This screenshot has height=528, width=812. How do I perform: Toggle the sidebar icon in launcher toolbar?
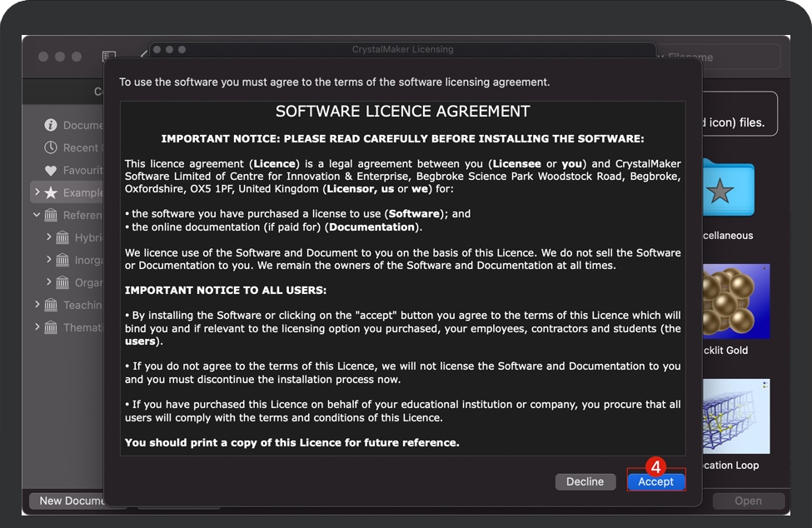tap(109, 56)
